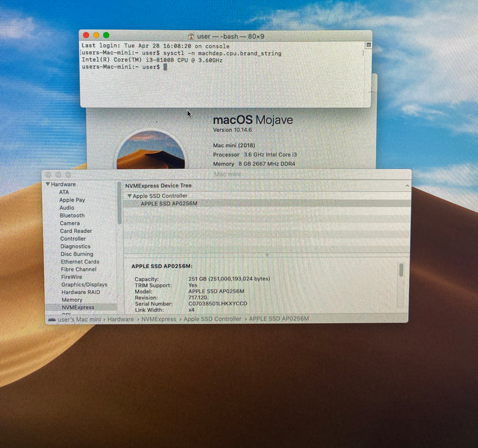Click the Revision value 717.120.
Viewport: 478px width, 448px height.
coord(198,298)
